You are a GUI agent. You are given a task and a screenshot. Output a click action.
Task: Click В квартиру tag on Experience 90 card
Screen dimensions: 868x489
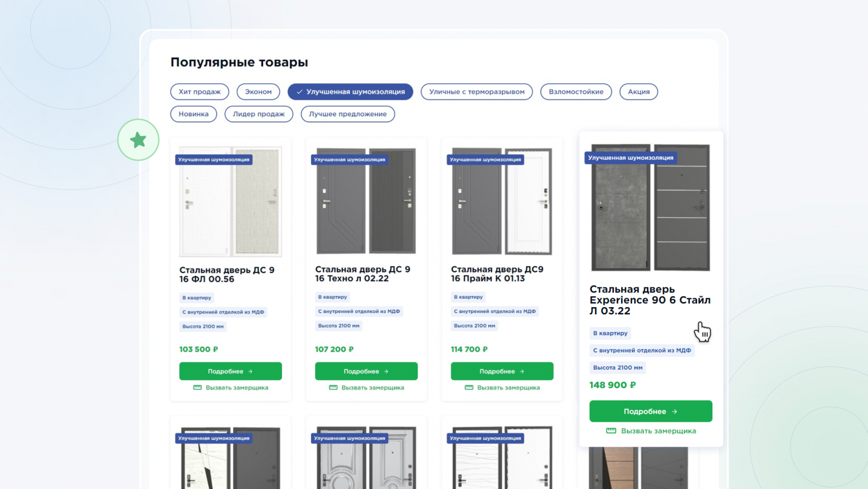[610, 333]
